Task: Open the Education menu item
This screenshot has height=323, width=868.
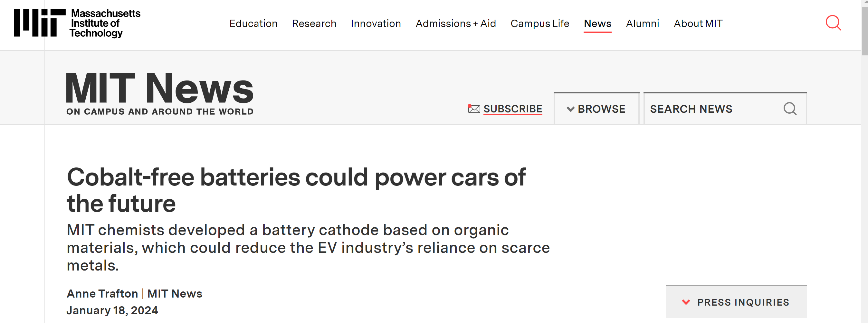Action: (253, 24)
